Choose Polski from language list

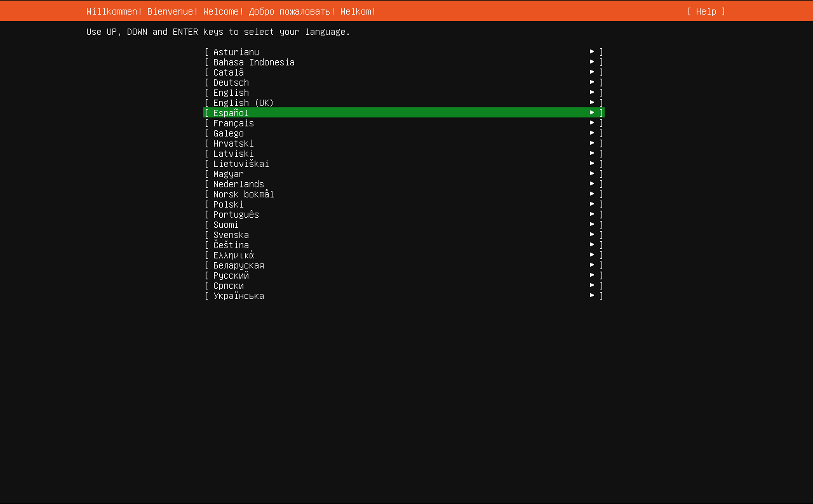coord(404,204)
